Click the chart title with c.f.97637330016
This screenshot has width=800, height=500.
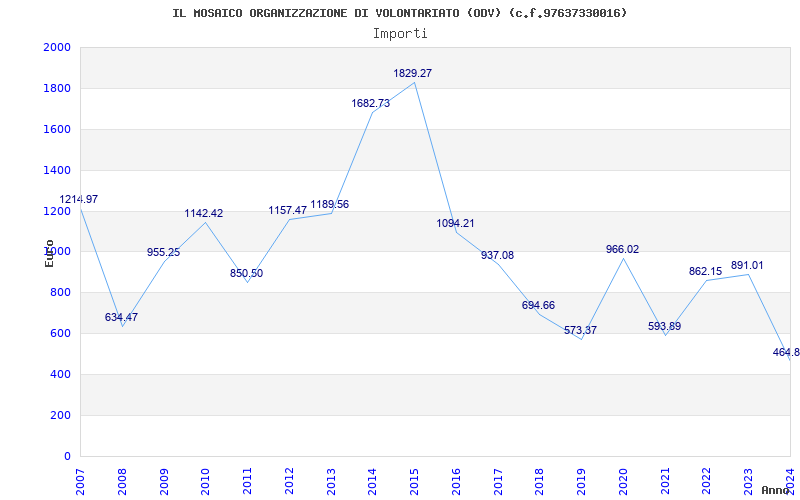pos(400,13)
